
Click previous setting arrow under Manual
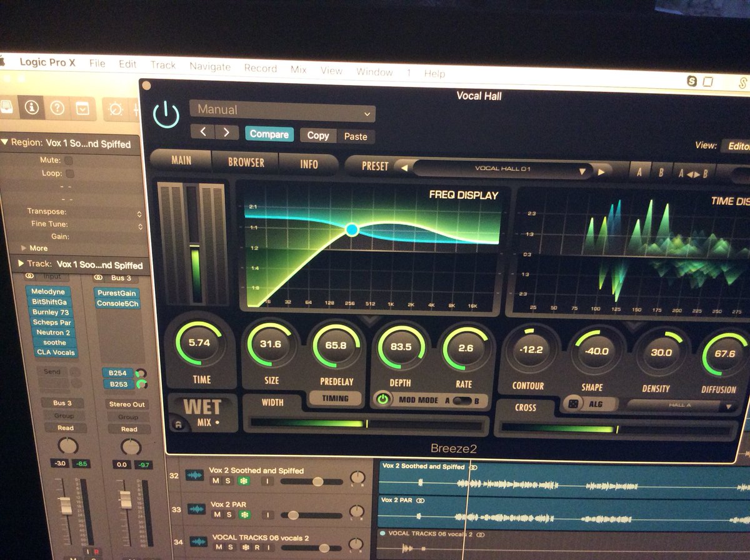[x=204, y=132]
